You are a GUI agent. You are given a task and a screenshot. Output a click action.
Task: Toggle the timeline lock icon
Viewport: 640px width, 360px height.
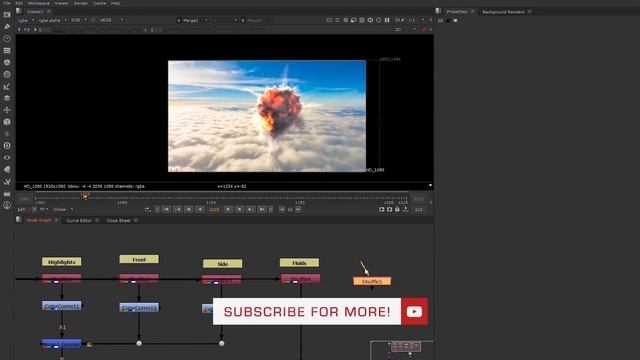pyautogui.click(x=397, y=209)
